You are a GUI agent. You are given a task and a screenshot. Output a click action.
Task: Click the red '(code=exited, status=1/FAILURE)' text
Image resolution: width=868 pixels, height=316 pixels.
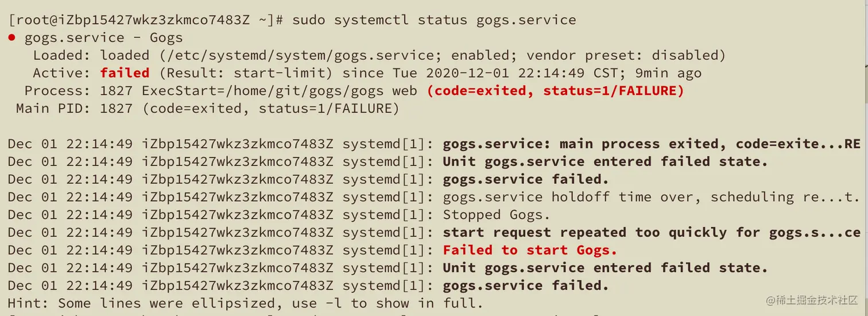555,91
